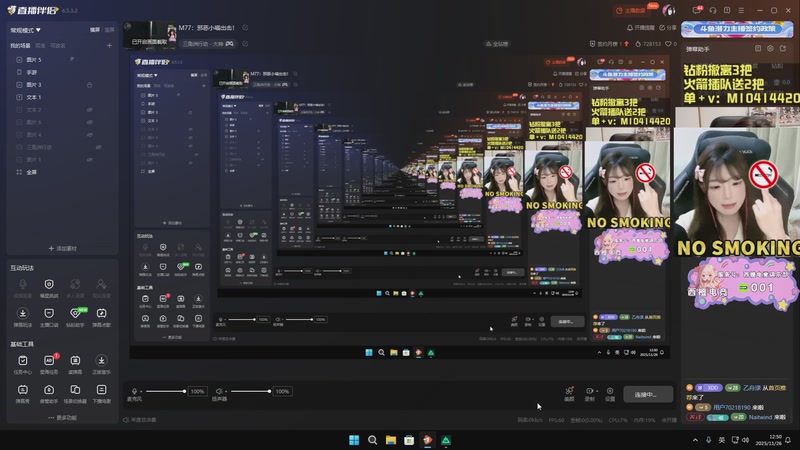The height and width of the screenshot is (450, 800).
Task: Open 弹幕玩法 download-circle icon in 互动玩法
Action: pyautogui.click(x=22, y=313)
